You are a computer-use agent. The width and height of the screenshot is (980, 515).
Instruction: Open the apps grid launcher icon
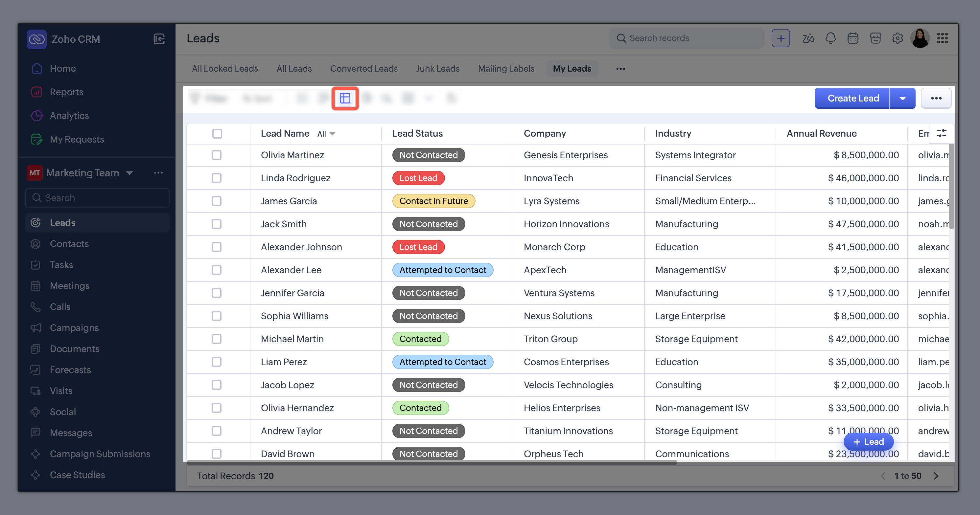pyautogui.click(x=942, y=38)
